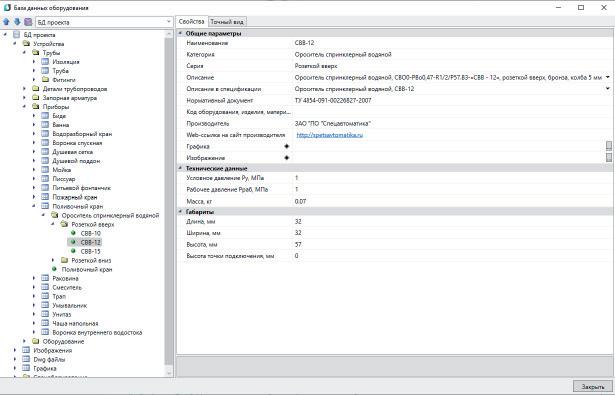615x395 pixels.
Task: Click the Dwg файлы table icon
Action: [26, 359]
